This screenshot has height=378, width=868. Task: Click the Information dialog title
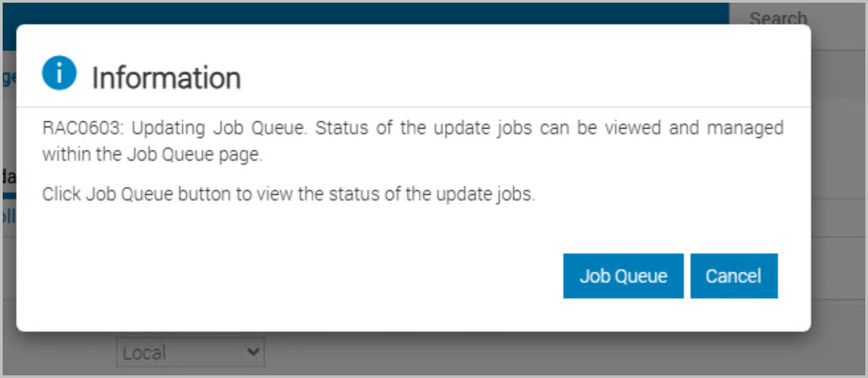click(166, 78)
